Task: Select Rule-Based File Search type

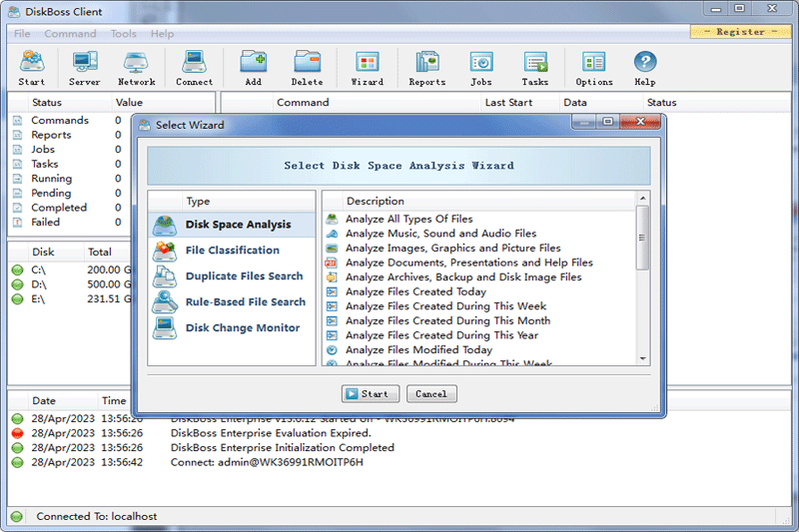Action: 245,302
